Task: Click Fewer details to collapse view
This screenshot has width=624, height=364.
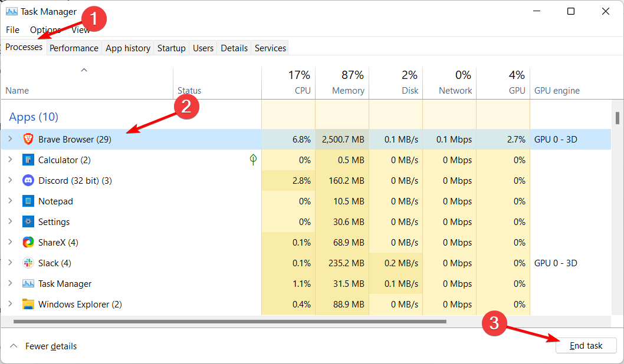Action: [51, 346]
